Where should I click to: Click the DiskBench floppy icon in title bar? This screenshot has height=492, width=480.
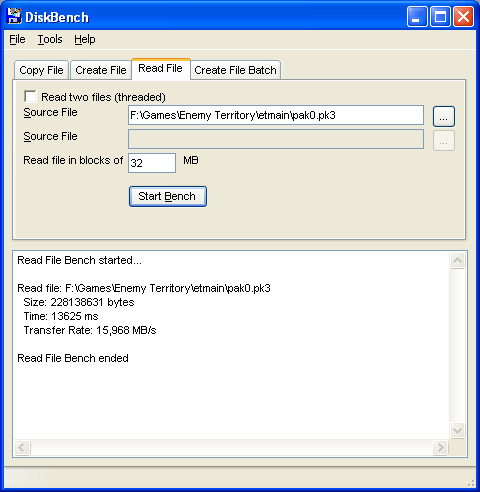point(14,16)
